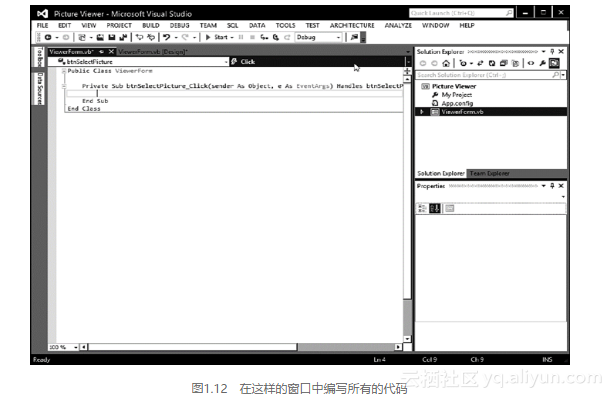This screenshot has width=613, height=399.
Task: Open the Solution Explorer window options arrow
Action: (x=543, y=52)
